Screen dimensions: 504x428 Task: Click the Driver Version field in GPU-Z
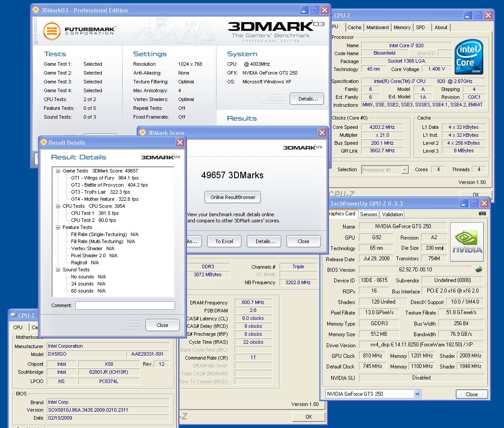422,345
